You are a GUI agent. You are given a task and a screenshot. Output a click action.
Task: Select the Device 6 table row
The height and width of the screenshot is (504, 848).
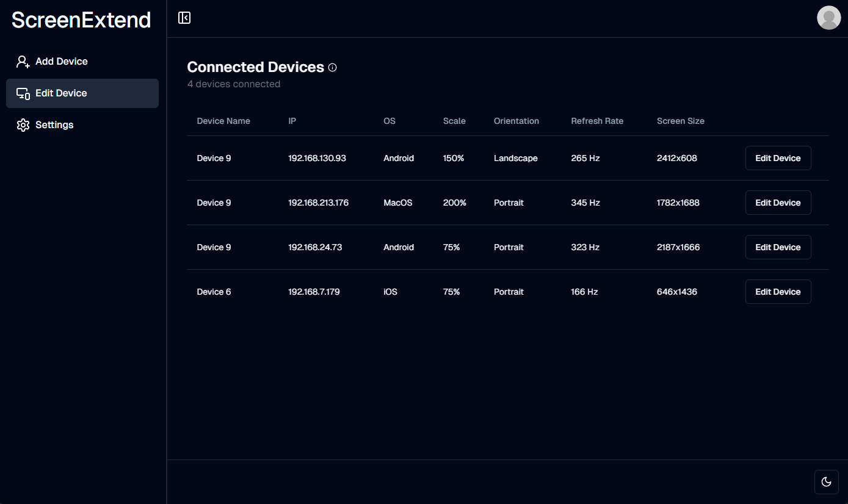508,292
